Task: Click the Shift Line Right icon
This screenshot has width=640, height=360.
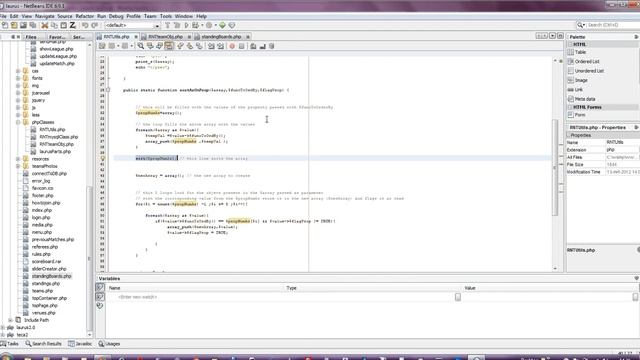Action: pyautogui.click(x=221, y=46)
